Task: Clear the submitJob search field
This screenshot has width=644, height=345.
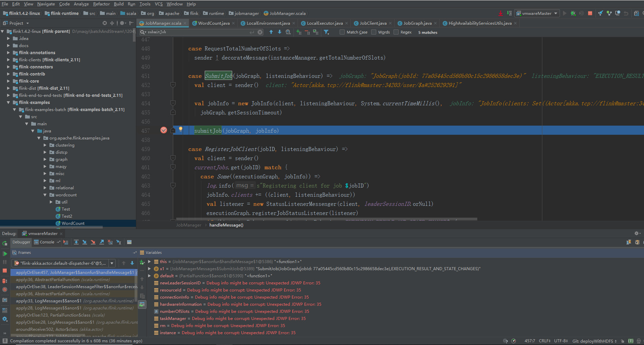Action: point(260,32)
